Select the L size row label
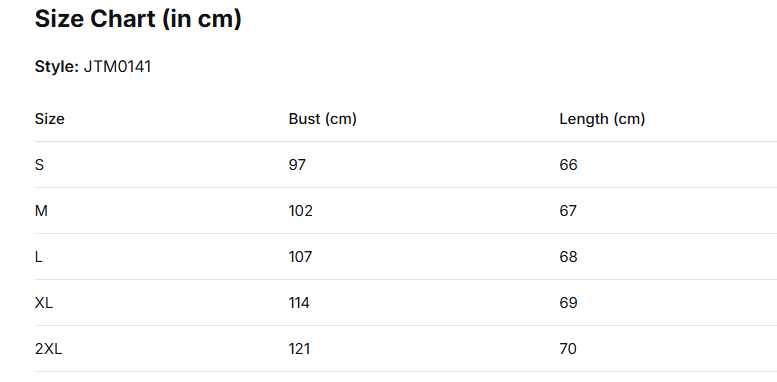The image size is (777, 382). pos(38,257)
